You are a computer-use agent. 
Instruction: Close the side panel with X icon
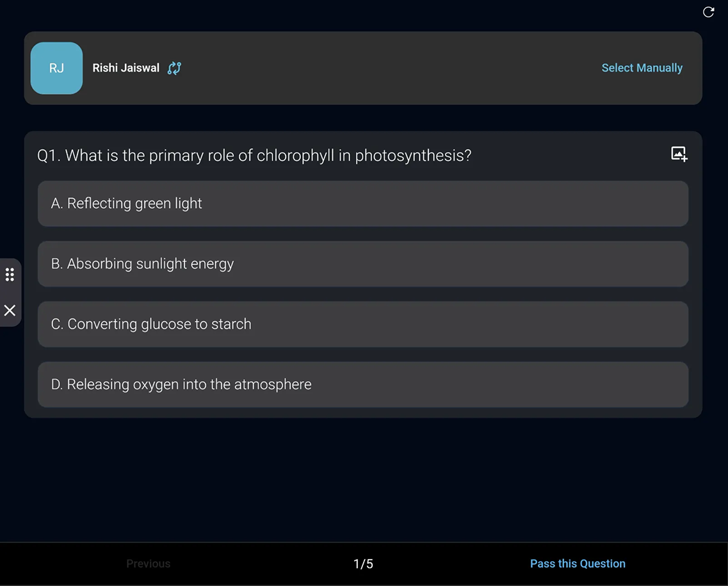10,311
